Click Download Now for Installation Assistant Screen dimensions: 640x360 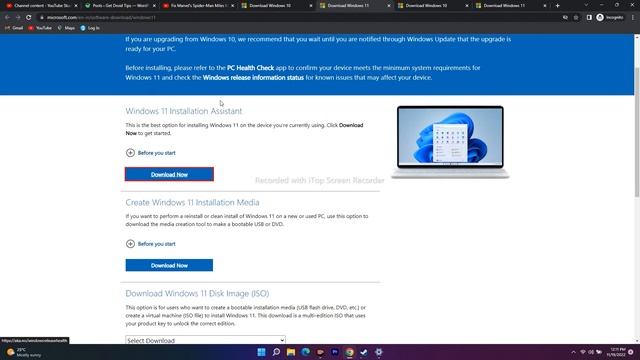click(169, 174)
